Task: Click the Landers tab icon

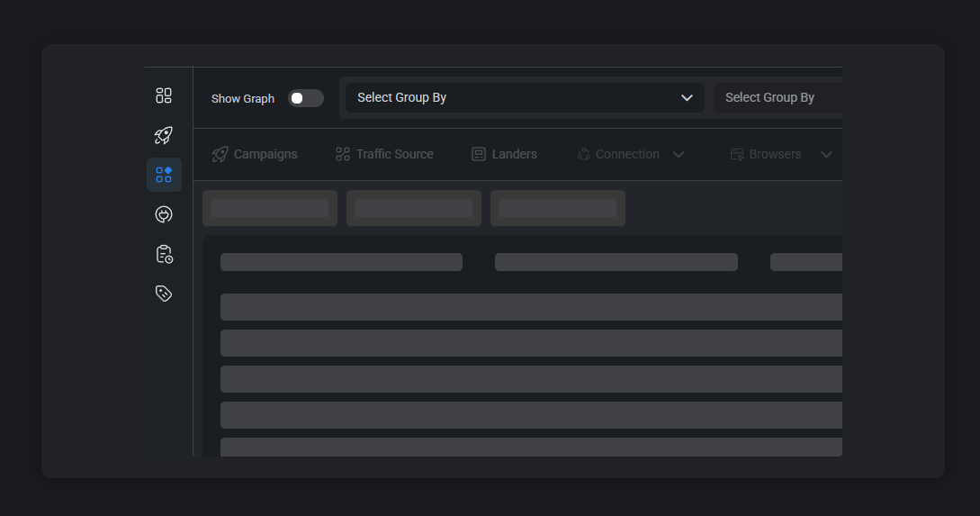Action: click(479, 154)
